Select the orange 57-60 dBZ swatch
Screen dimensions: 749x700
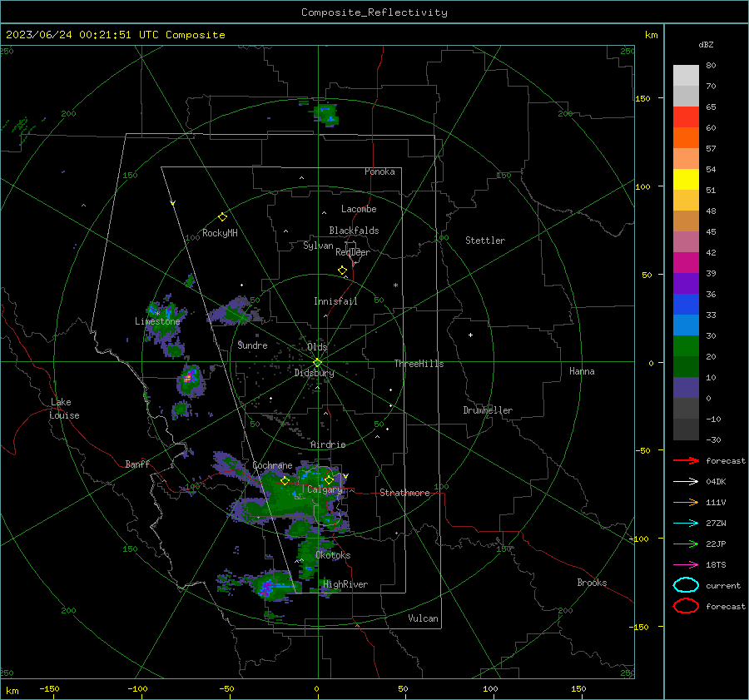click(686, 137)
